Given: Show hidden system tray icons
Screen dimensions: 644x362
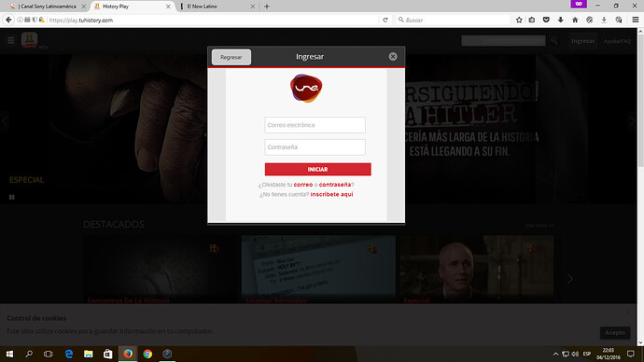Looking at the screenshot, I should pos(555,354).
